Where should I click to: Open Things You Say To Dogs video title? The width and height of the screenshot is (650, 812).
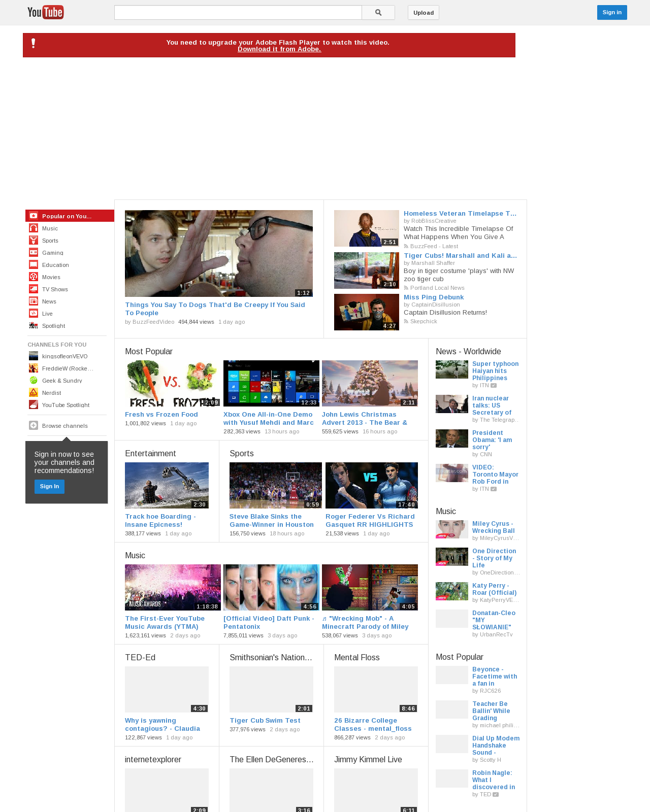click(x=215, y=309)
